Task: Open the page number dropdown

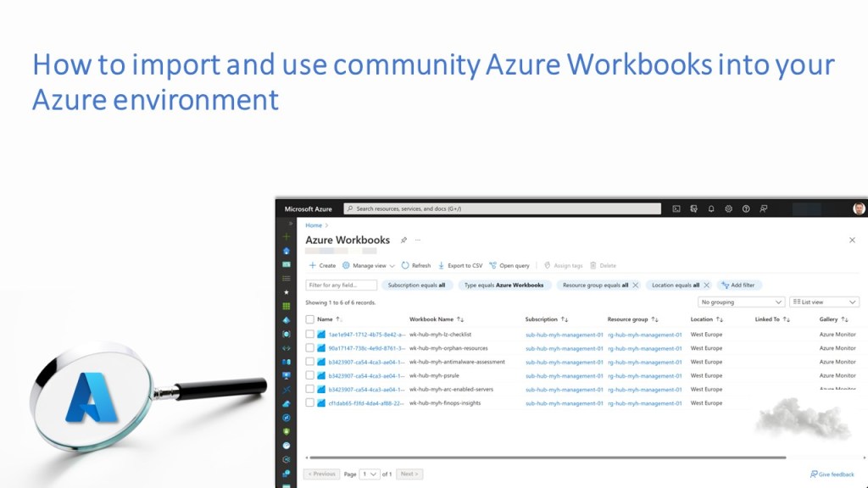Action: (x=370, y=474)
